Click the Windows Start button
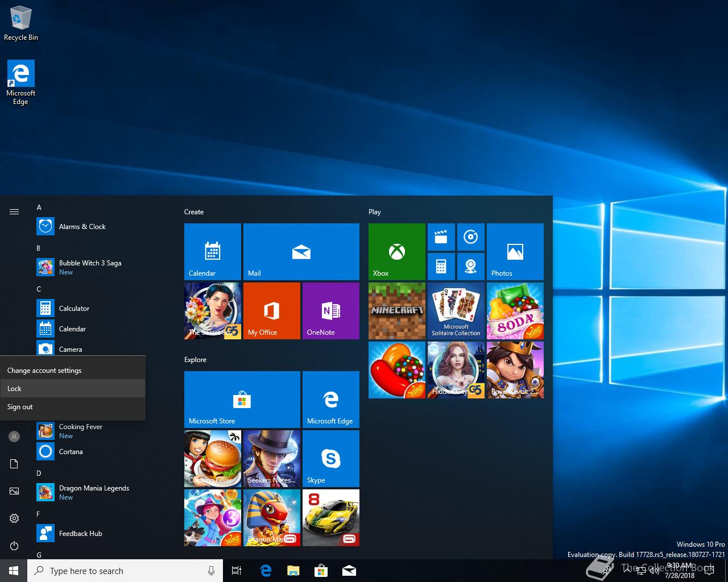Viewport: 728px width, 582px height. point(14,571)
